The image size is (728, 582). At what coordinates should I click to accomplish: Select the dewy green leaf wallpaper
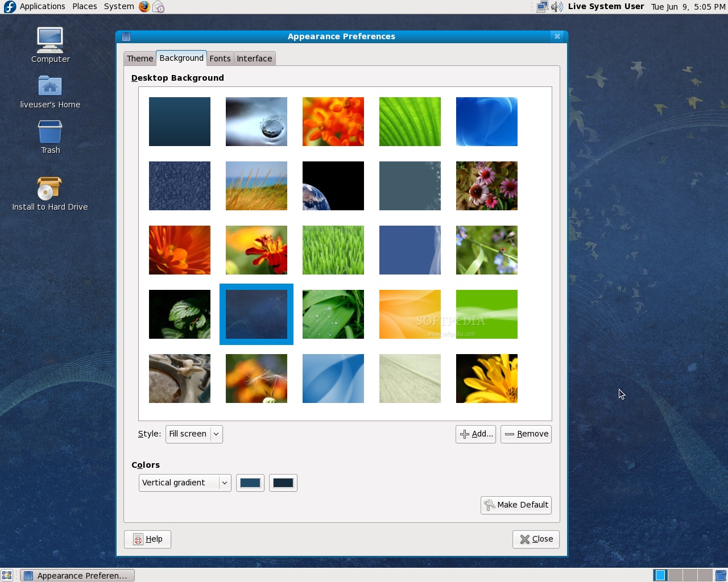coord(333,314)
